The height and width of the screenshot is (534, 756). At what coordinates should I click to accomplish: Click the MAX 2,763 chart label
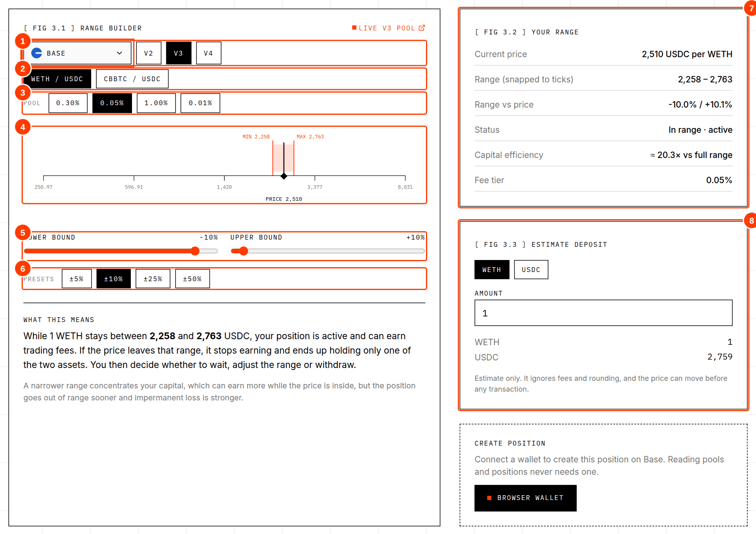point(310,137)
